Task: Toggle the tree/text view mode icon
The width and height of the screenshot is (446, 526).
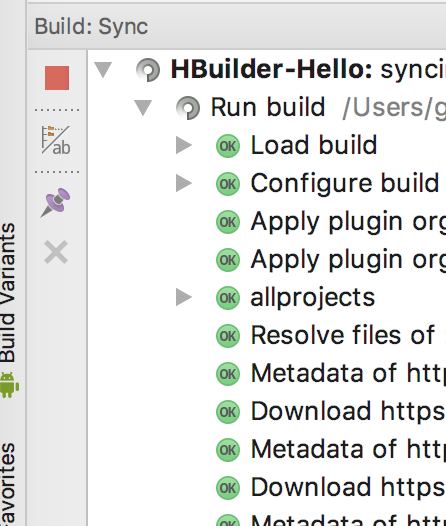Action: point(56,140)
